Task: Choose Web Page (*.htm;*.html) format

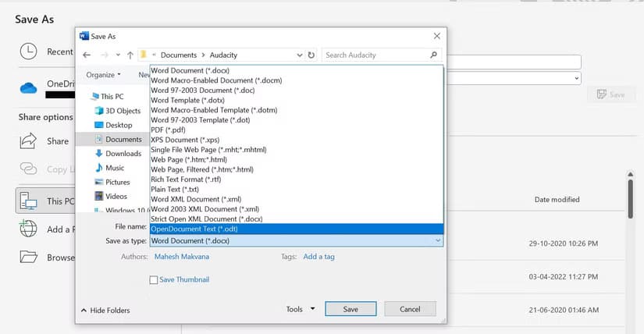Action: [x=297, y=159]
